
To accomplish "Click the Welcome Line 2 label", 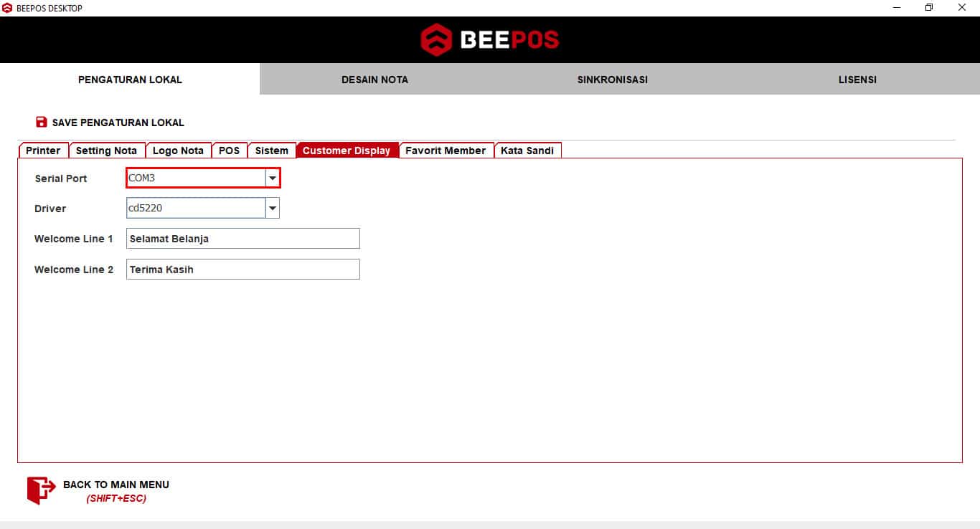I will (x=74, y=270).
